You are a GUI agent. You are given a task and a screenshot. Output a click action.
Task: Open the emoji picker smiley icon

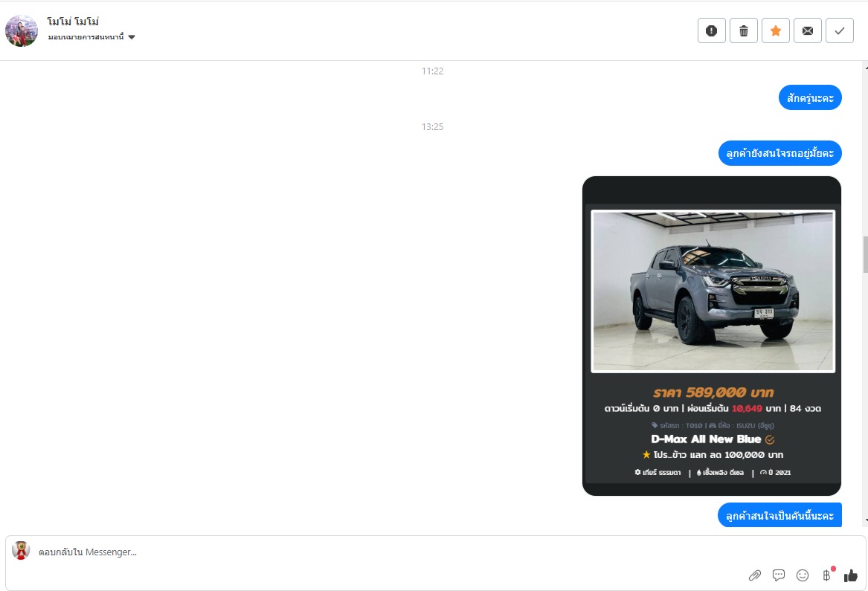pos(802,575)
